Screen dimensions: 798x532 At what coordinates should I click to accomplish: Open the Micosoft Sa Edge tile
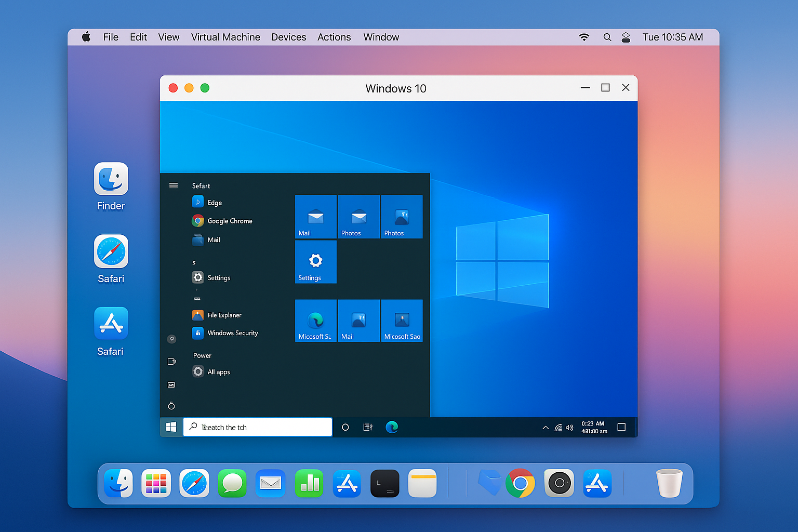point(316,321)
